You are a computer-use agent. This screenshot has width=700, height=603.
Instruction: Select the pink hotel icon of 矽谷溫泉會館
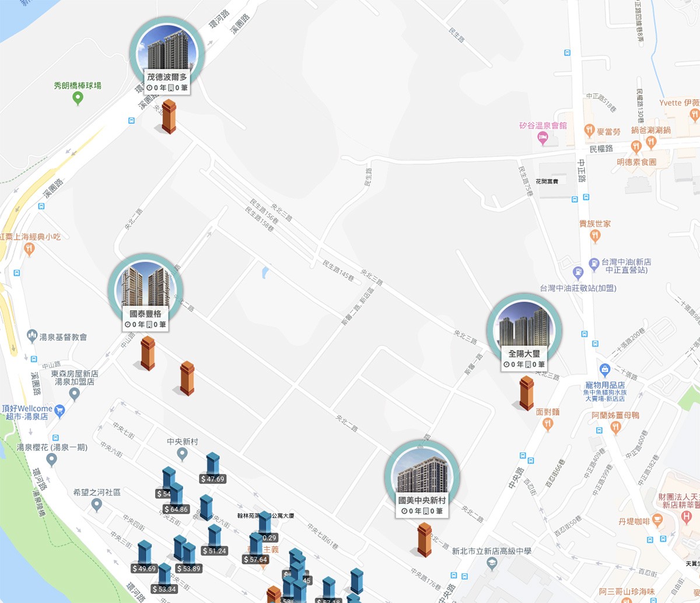[x=542, y=138]
